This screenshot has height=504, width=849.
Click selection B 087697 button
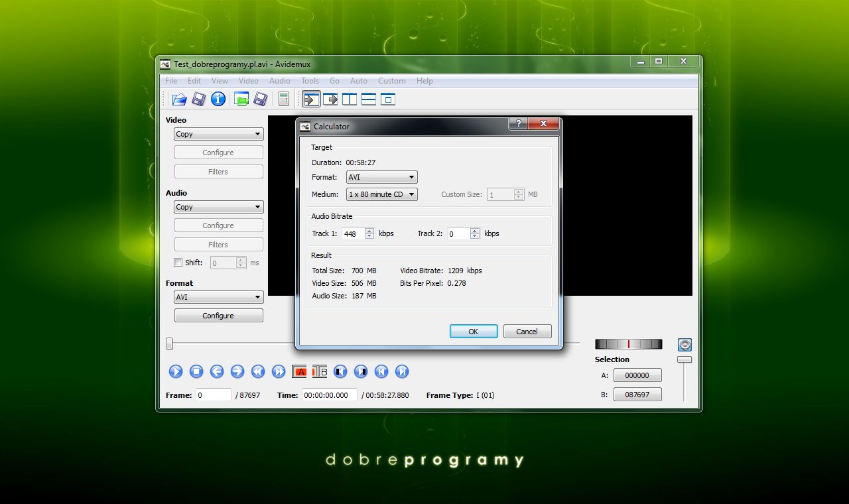click(x=637, y=394)
